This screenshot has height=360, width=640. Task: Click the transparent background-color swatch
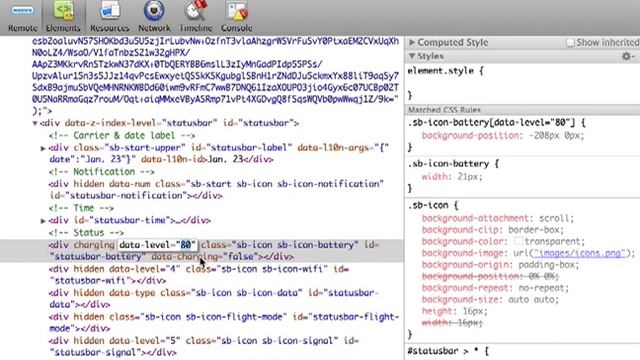518,241
